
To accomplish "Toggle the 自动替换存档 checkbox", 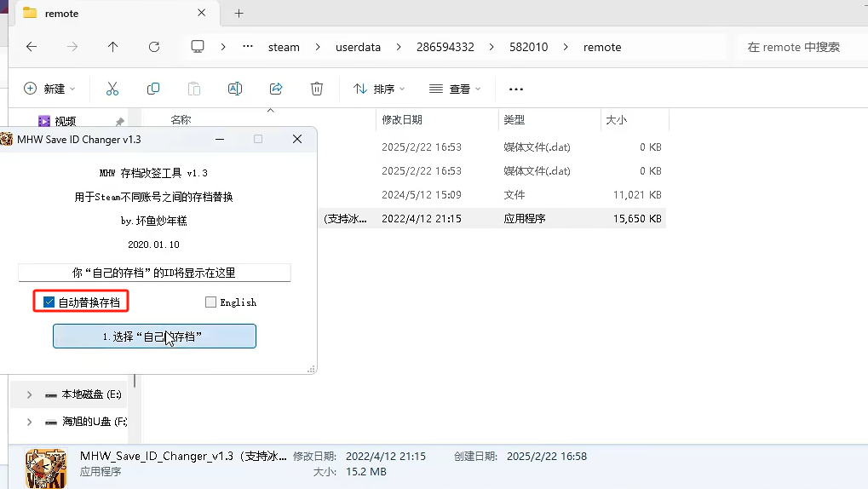I will [x=49, y=302].
